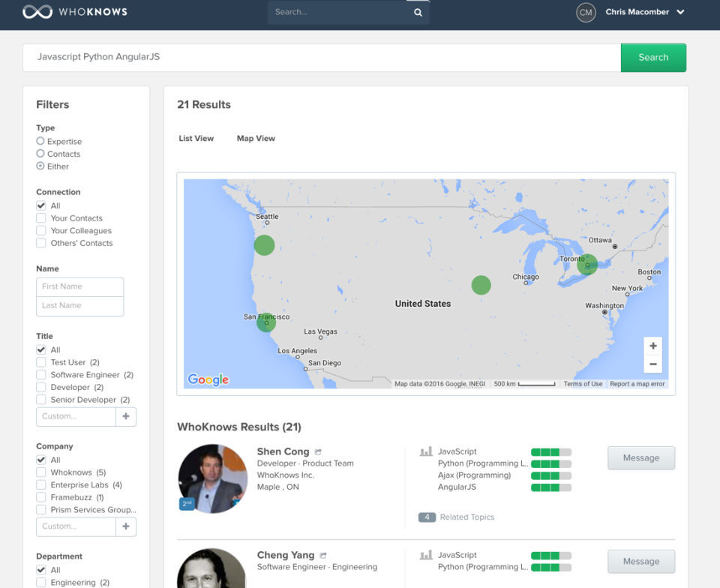The image size is (720, 588).
Task: Click Shen Cong's Ajax (Programming) expertise bar
Action: point(551,475)
